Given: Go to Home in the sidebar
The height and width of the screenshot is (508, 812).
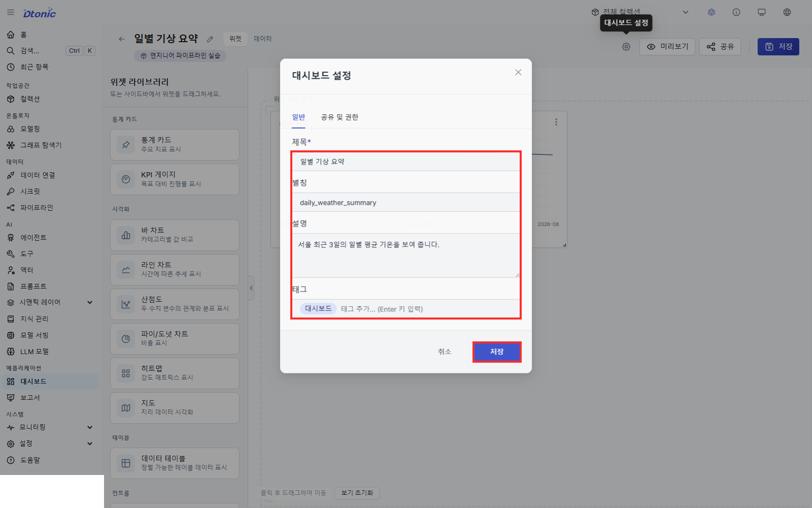Looking at the screenshot, I should 51,35.
